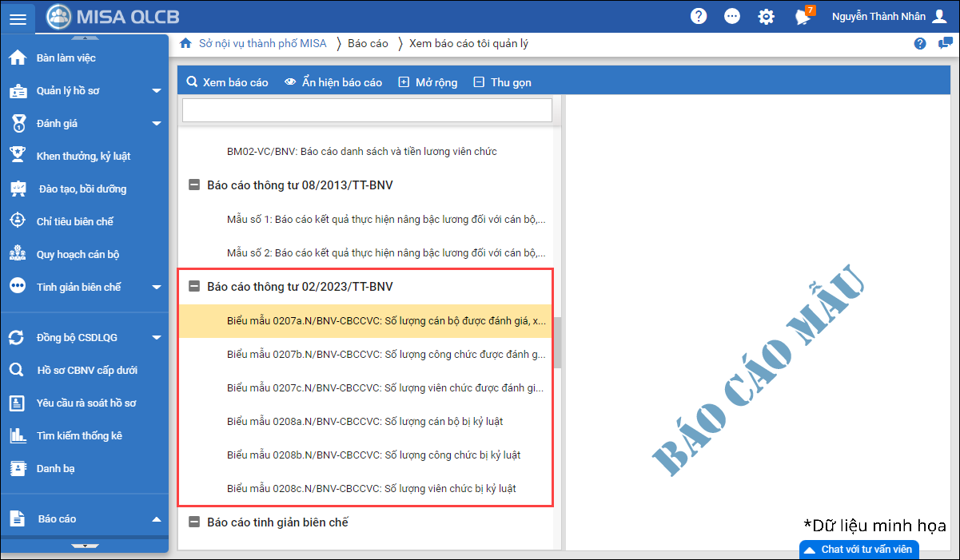Collapse Báo cáo thông tư 08/2013/TT-BNV group
This screenshot has height=560, width=960.
click(x=194, y=185)
